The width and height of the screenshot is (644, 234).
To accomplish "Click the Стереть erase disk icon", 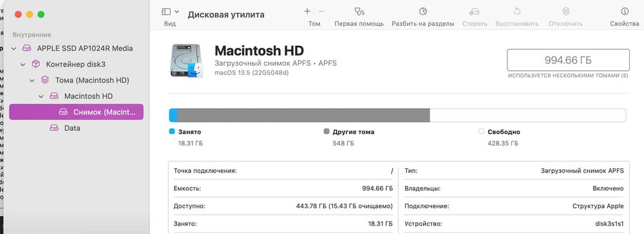I will (475, 12).
